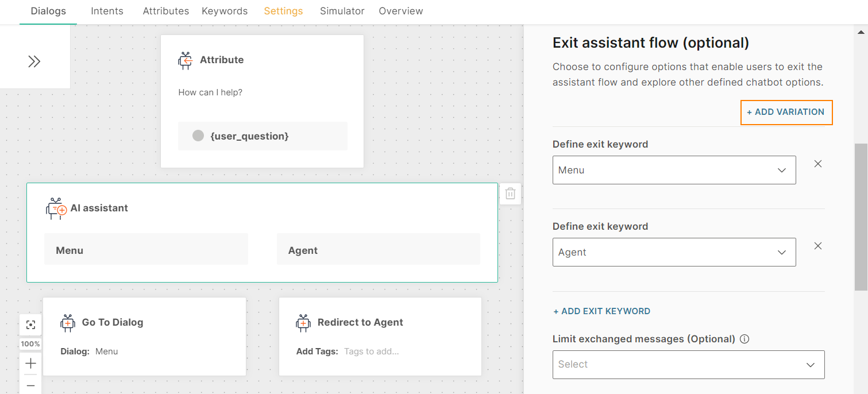Go to the Settings tab
Viewport: 868px width, 394px height.
283,11
